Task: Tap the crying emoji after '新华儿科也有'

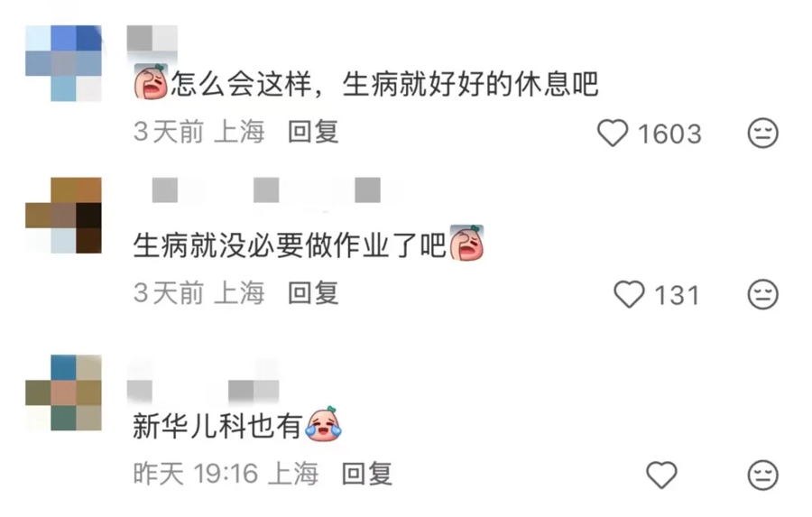Action: click(x=324, y=424)
